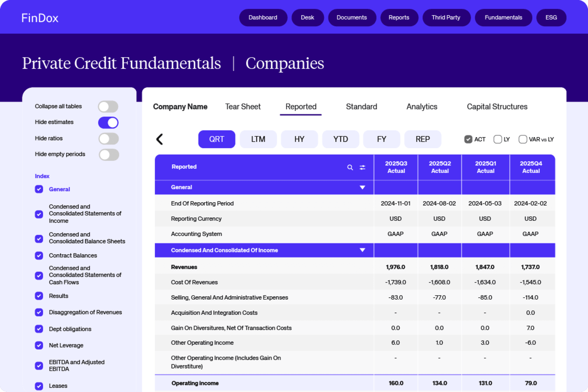Click the FinDox logo

(40, 18)
